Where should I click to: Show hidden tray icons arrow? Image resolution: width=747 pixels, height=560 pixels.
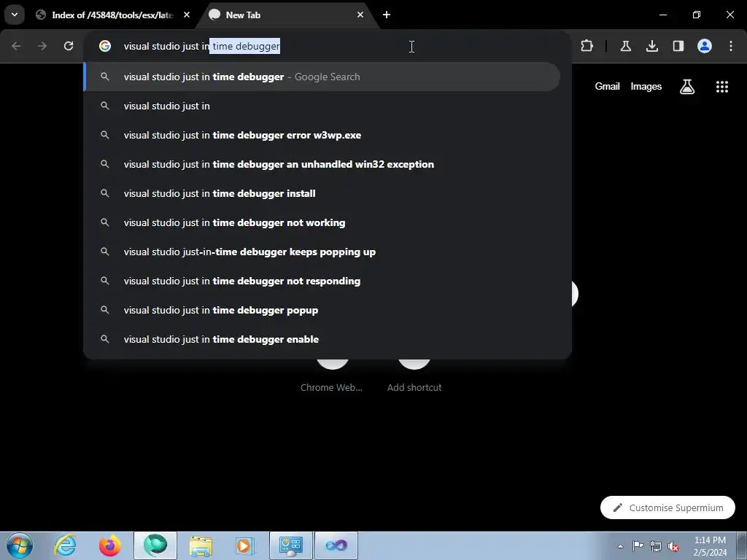620,546
